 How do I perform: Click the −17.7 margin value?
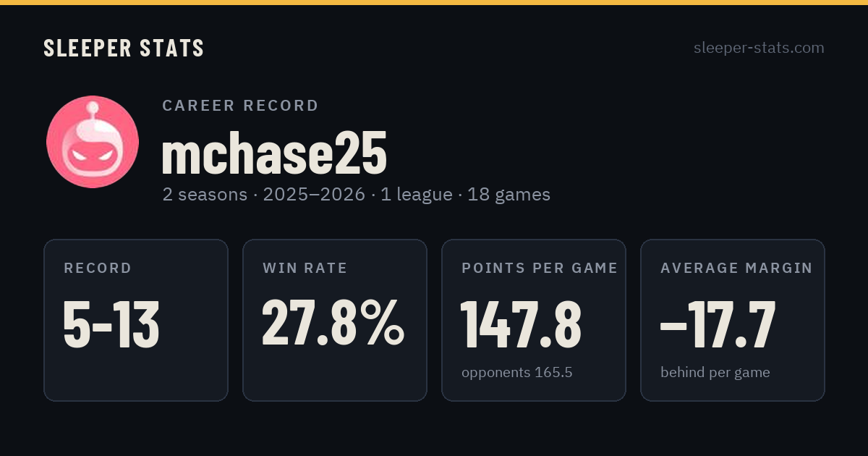coord(718,324)
